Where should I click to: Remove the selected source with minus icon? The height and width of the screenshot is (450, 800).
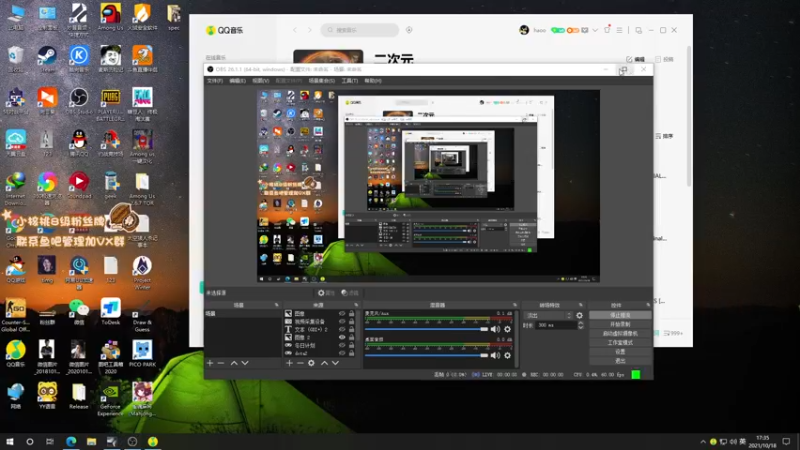300,363
